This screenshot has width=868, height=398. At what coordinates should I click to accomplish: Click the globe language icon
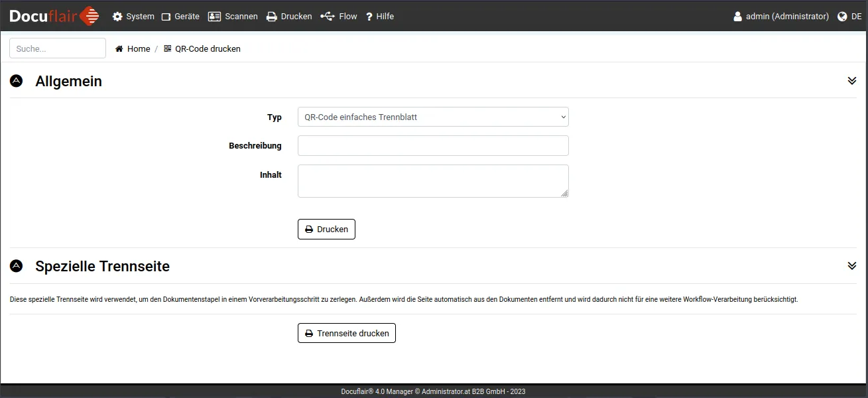842,17
